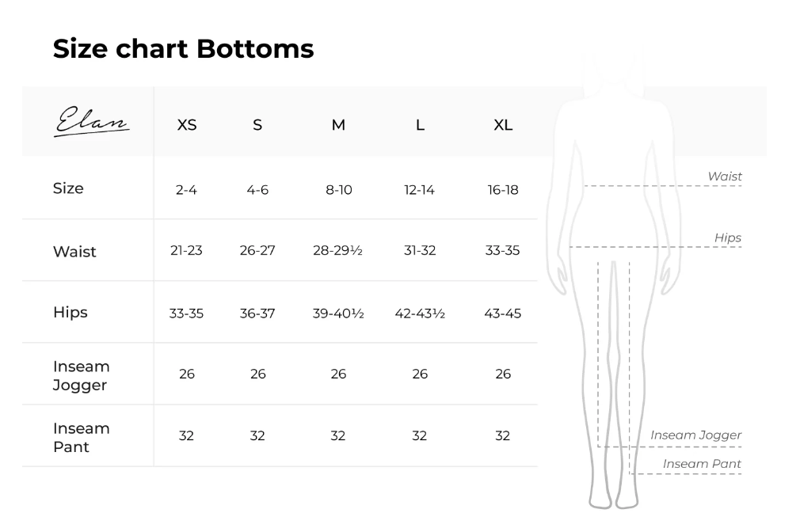800x532 pixels.
Task: Select the XS column header
Action: (x=187, y=125)
